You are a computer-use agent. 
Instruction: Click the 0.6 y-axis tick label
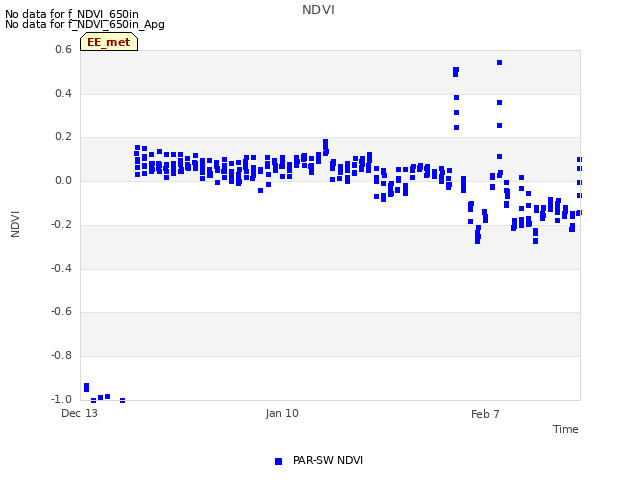[63, 49]
